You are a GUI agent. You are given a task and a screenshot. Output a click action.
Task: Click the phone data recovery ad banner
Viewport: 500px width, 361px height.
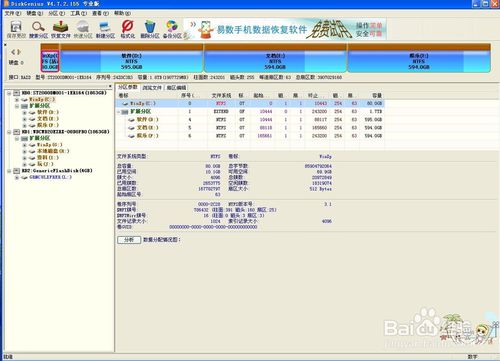pyautogui.click(x=286, y=29)
